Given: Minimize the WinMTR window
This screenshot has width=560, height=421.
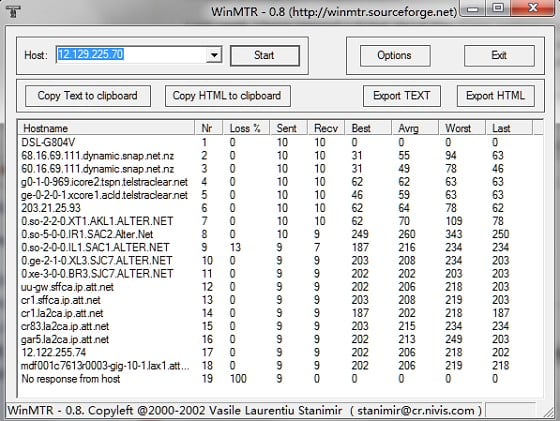Looking at the screenshot, I should (473, 9).
